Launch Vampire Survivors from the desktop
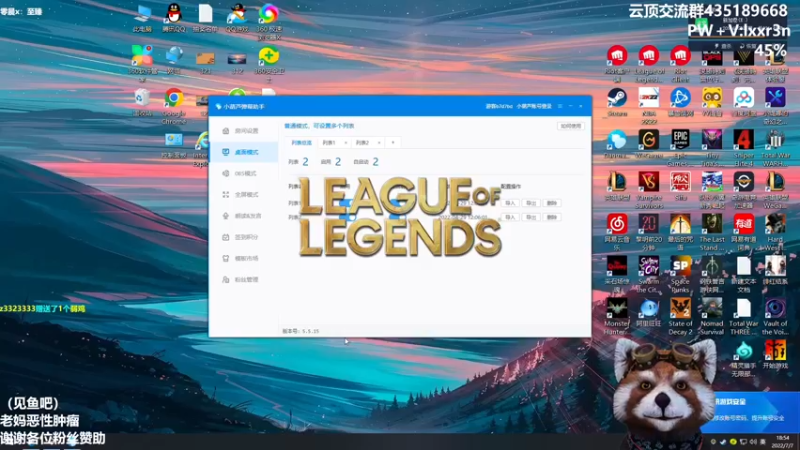This screenshot has height=450, width=800. (648, 189)
